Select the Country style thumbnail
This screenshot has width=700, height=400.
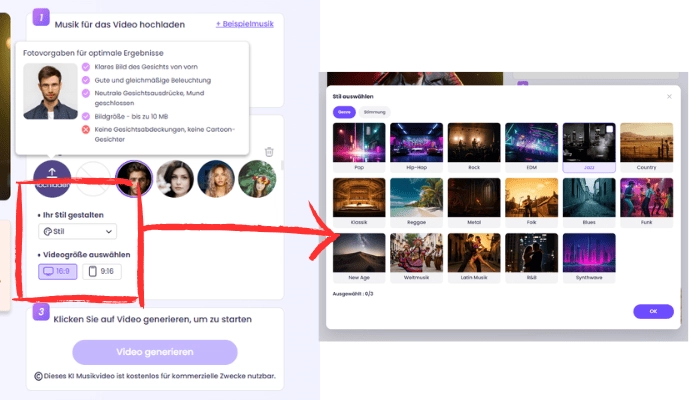[x=646, y=143]
